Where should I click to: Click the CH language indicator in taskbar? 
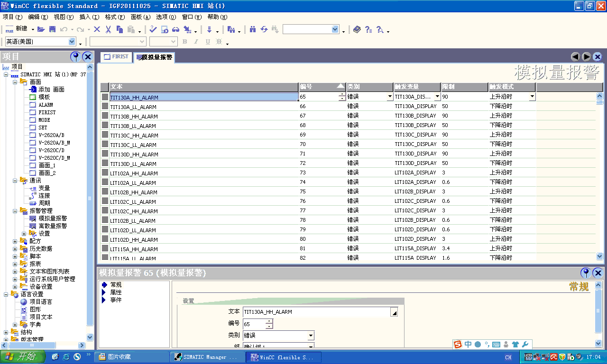tap(508, 357)
